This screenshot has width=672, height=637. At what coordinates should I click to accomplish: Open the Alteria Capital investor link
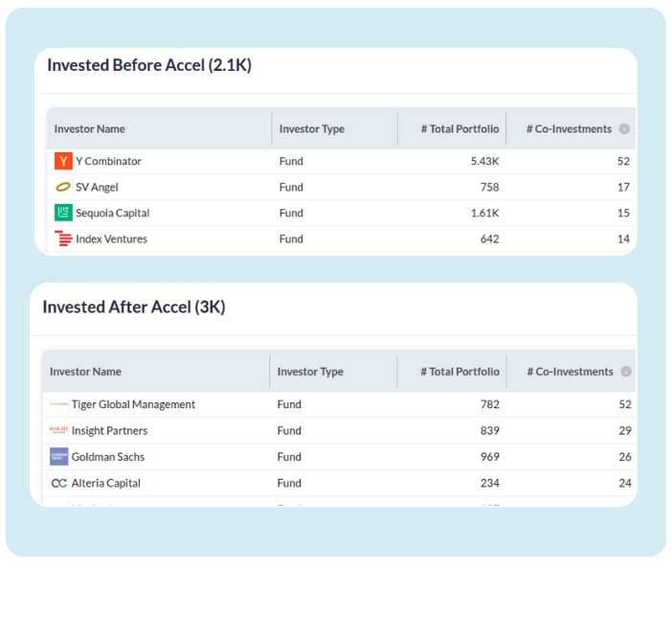[106, 484]
